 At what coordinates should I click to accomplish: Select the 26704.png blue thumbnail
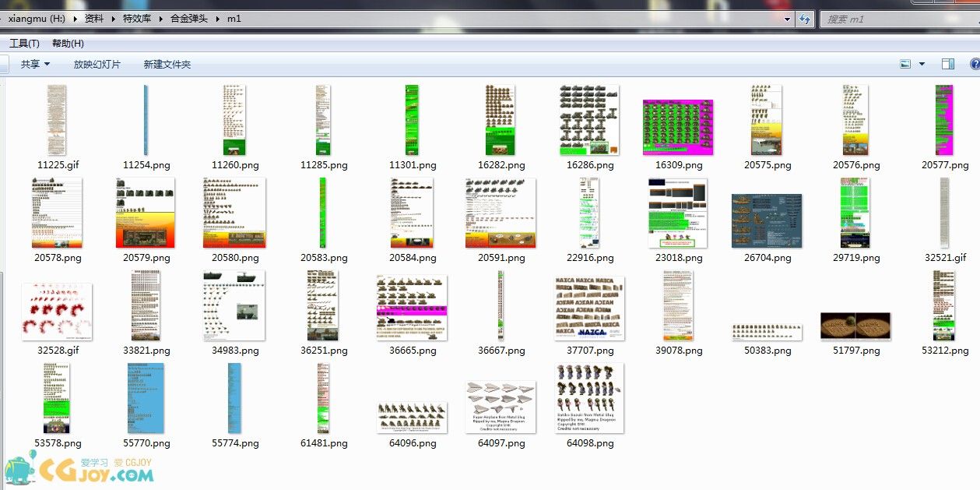tap(767, 220)
